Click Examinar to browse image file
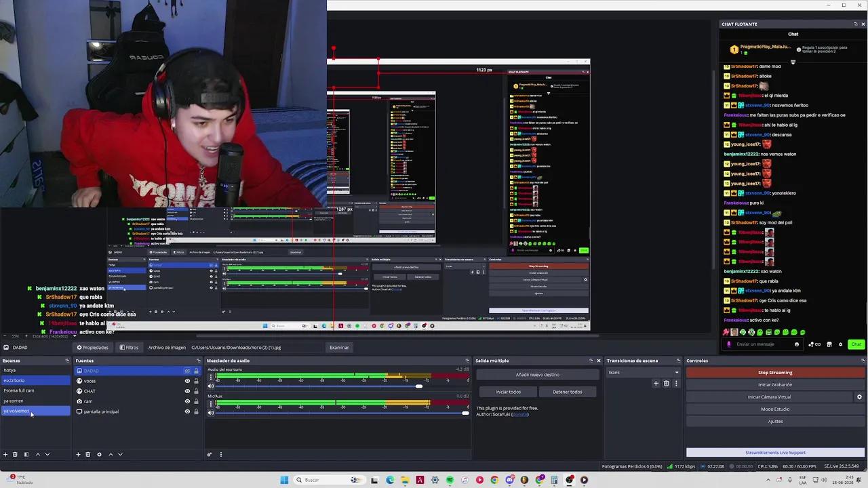Screen dimensions: 868x488 click(339, 348)
